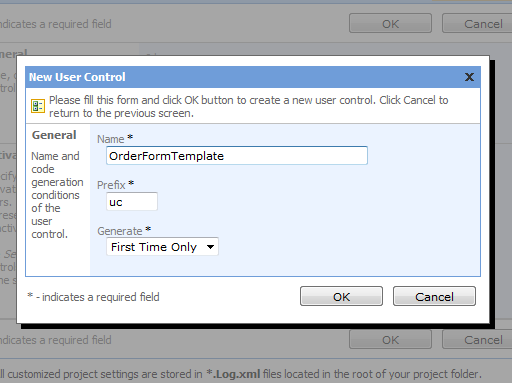This screenshot has height=383, width=512.
Task: Click the Prefix field containing uc
Action: [132, 202]
